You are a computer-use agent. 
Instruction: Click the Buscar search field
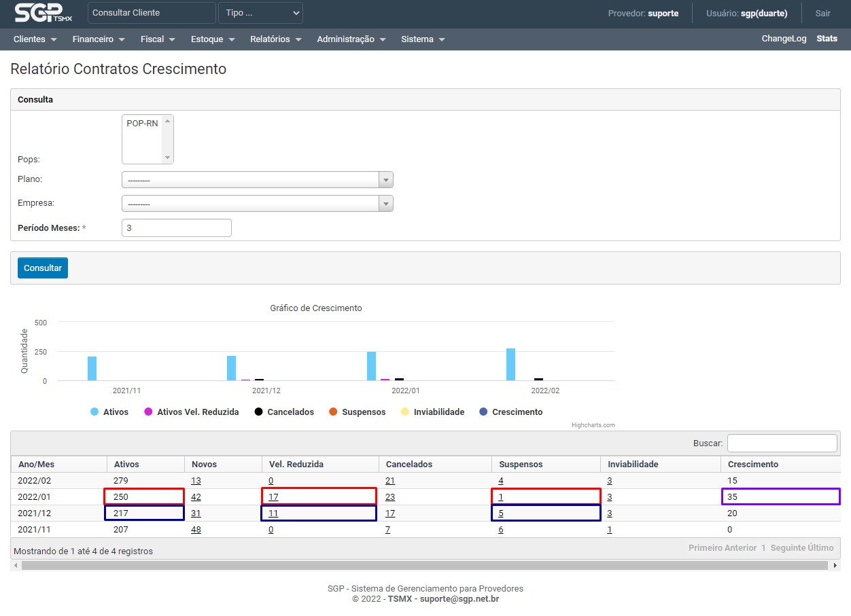(782, 443)
